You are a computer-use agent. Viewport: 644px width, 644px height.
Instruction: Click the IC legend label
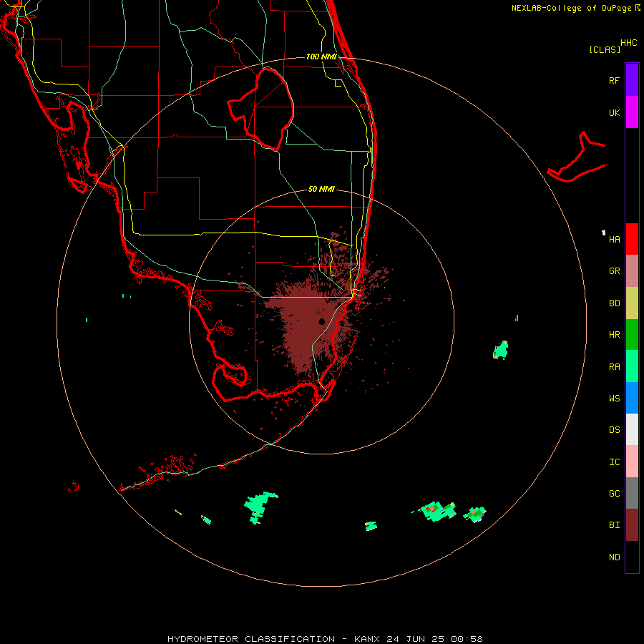tap(614, 462)
